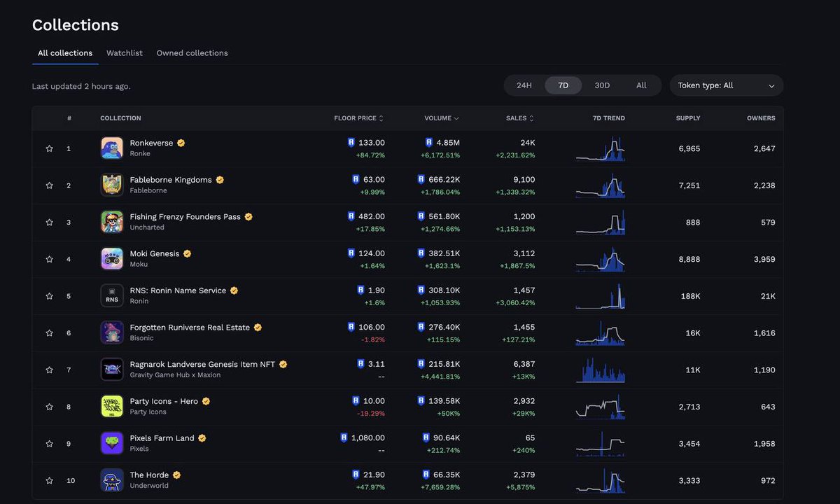Sort by Sales column header
The height and width of the screenshot is (504, 840).
(520, 118)
